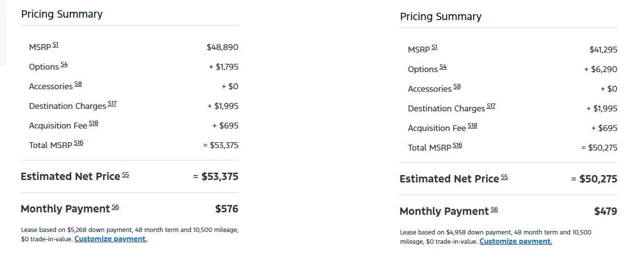Select the $479 monthly payment amount
The image size is (644, 257).
coord(606,211)
